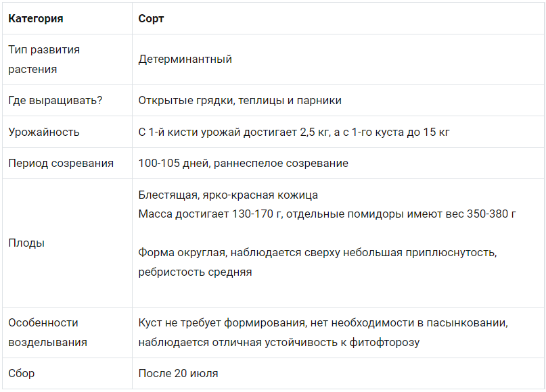Viewport: 546px width, 392px height.
Task: Click the 'ребристость средняя' line
Action: pos(195,272)
